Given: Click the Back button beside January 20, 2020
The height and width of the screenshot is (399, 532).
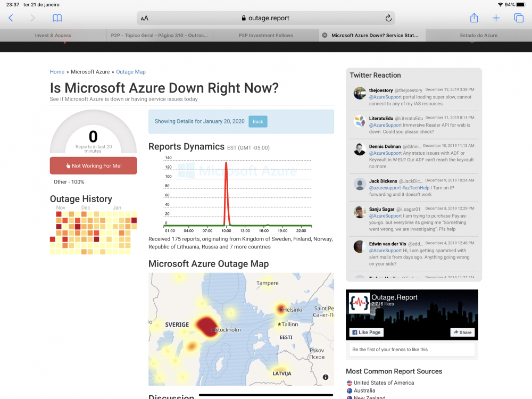Looking at the screenshot, I should [x=258, y=121].
